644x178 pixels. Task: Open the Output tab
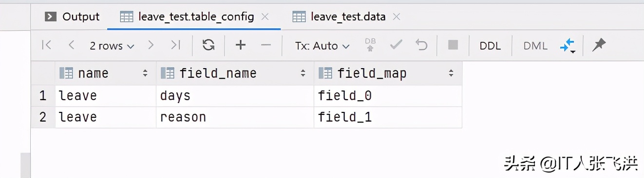(73, 17)
